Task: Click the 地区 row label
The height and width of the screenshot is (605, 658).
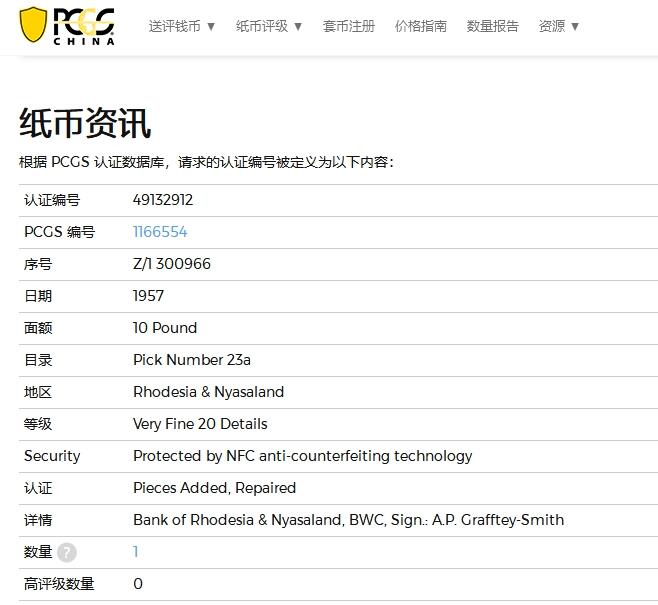Action: pos(38,392)
